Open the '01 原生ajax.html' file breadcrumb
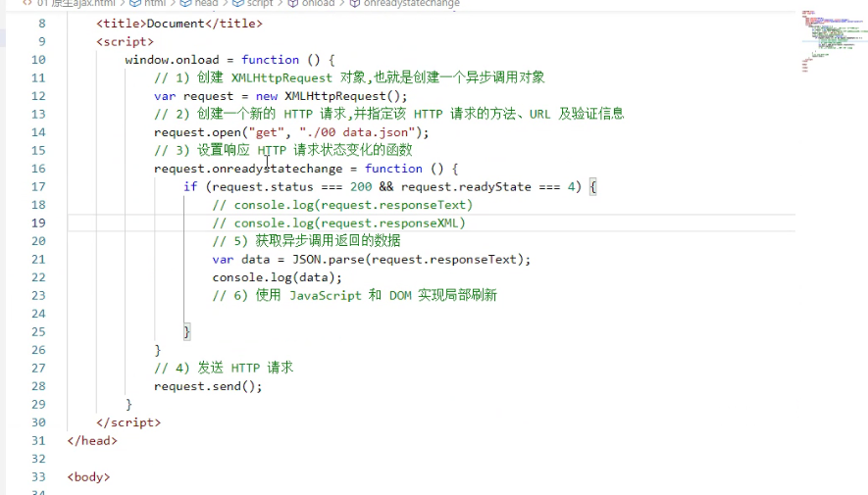Image resolution: width=868 pixels, height=495 pixels. [x=77, y=3]
